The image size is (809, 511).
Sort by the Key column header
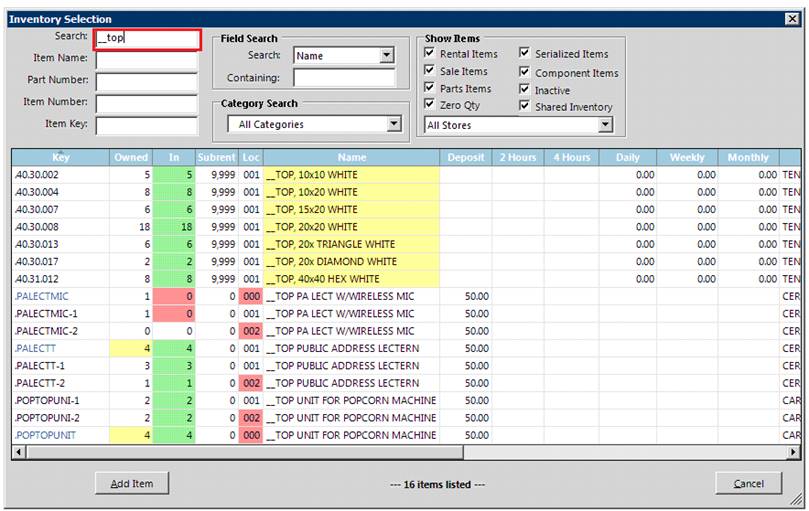[60, 157]
